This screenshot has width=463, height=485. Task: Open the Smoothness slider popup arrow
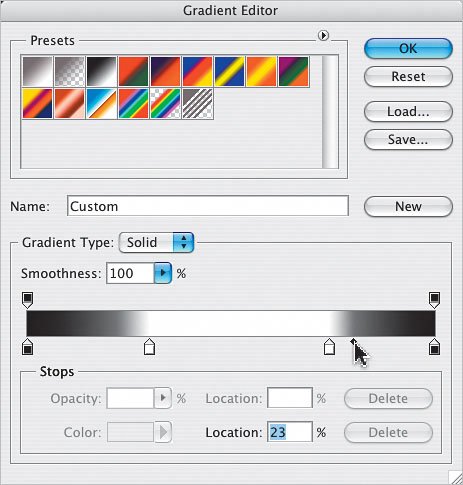coord(163,273)
